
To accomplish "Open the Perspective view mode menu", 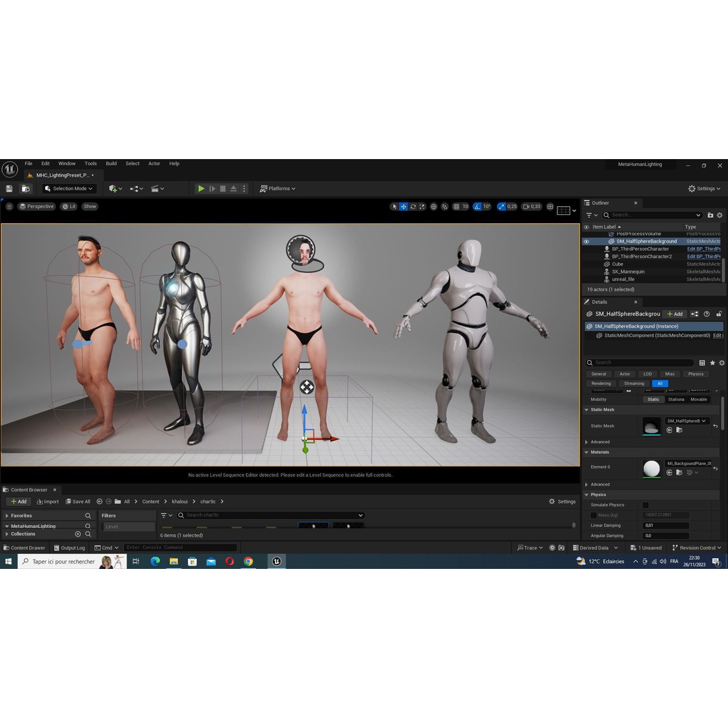I will coord(36,207).
